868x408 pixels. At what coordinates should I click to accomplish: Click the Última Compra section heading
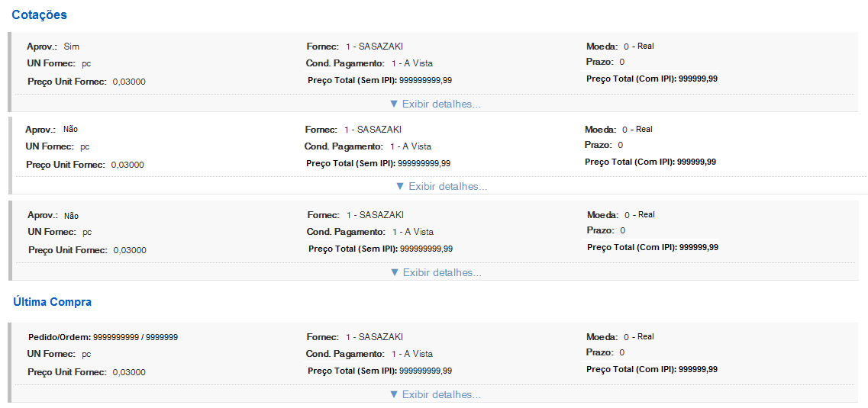click(x=52, y=302)
